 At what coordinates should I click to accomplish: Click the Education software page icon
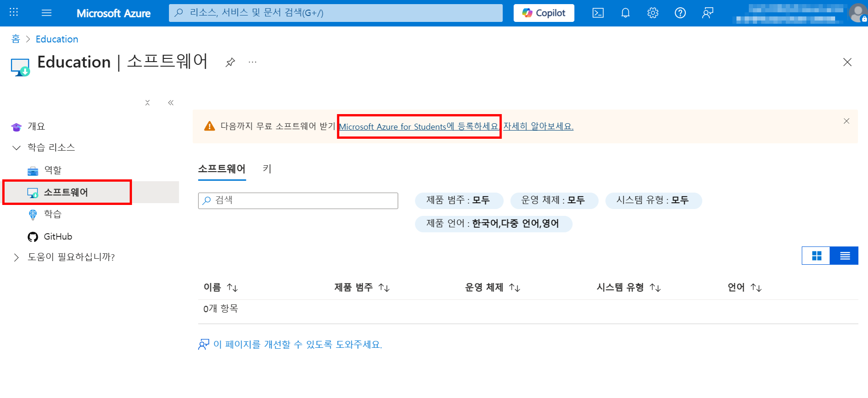pyautogui.click(x=20, y=67)
